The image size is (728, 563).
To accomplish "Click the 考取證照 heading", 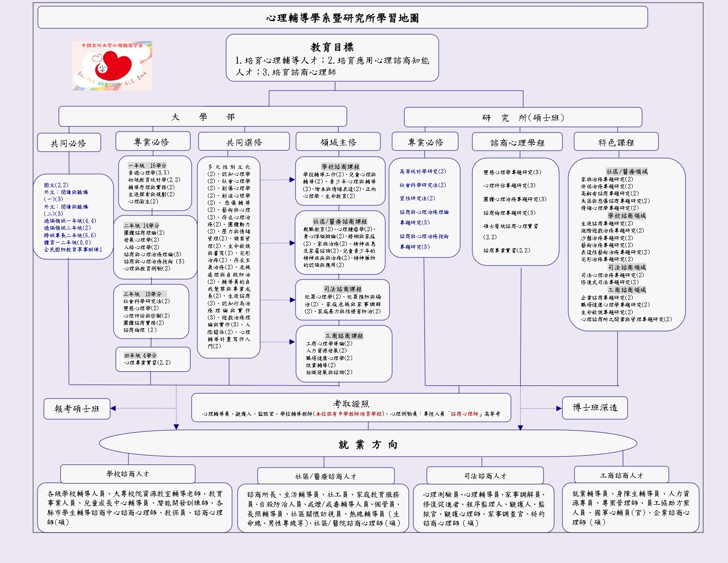I will tap(351, 404).
